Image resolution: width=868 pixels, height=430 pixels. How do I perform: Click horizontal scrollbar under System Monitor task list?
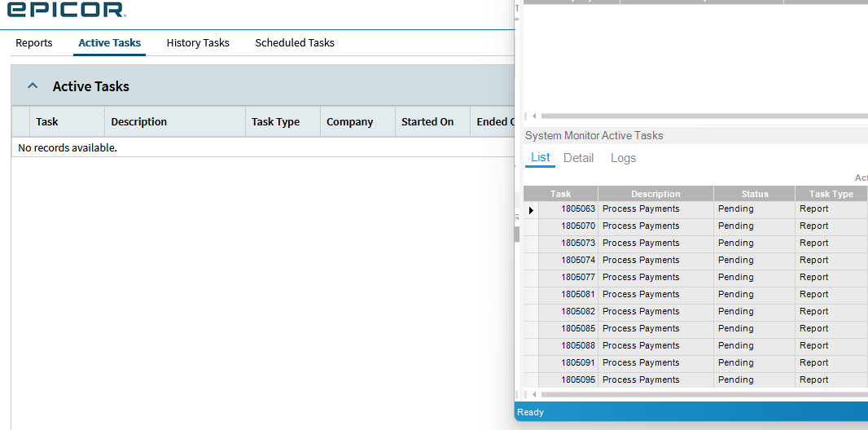[704, 395]
